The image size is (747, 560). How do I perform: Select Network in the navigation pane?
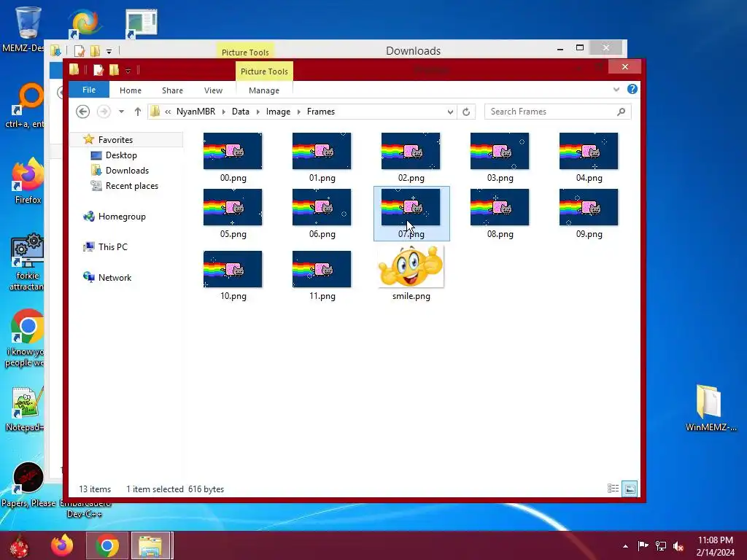tap(115, 277)
